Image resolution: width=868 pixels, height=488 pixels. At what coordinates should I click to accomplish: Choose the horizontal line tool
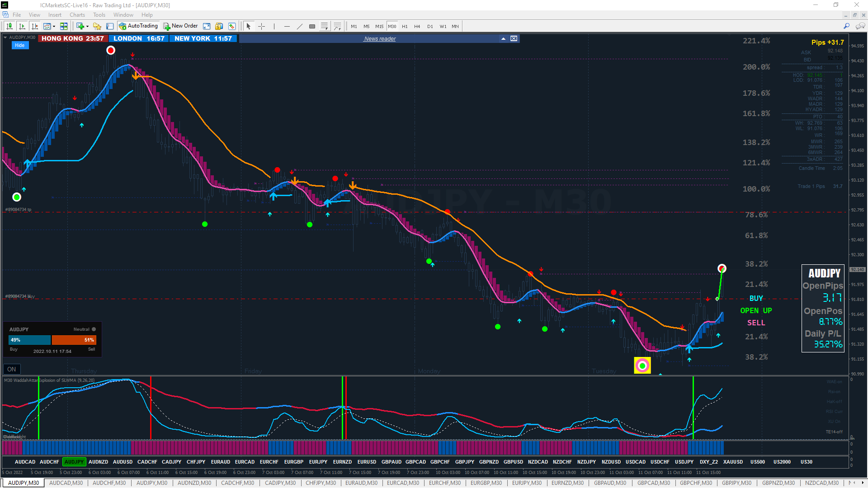pos(287,26)
